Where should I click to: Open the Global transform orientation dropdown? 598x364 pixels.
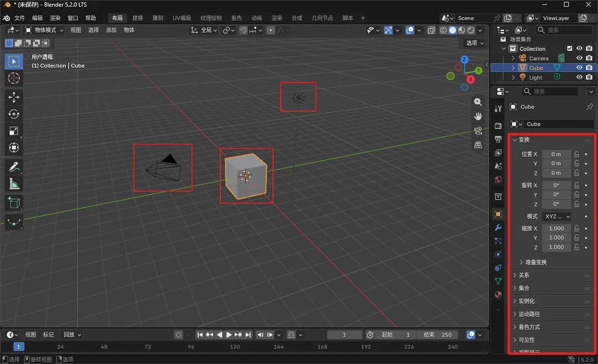click(x=204, y=30)
